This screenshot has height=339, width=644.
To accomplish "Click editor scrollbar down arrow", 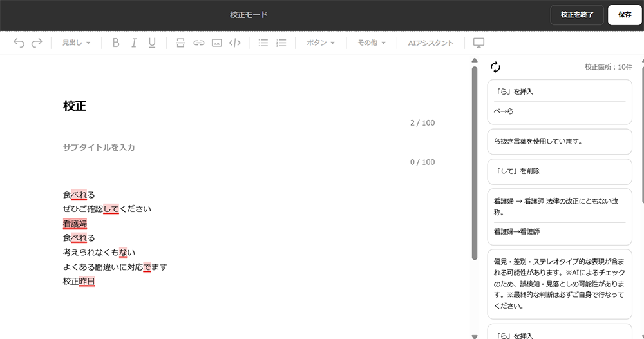I will [x=475, y=336].
